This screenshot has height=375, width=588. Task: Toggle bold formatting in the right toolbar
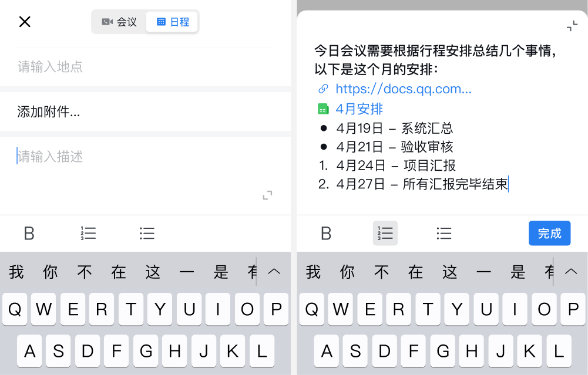click(x=326, y=233)
